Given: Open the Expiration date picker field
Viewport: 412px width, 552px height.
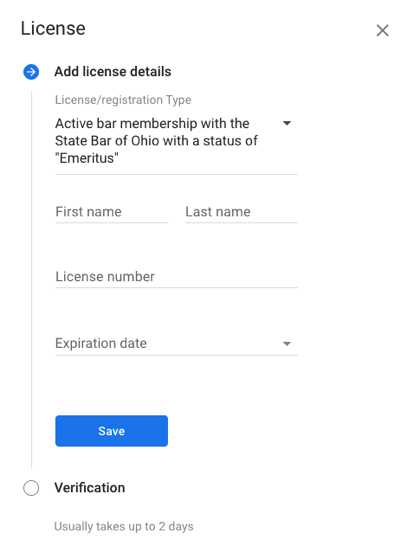Looking at the screenshot, I should (x=176, y=344).
